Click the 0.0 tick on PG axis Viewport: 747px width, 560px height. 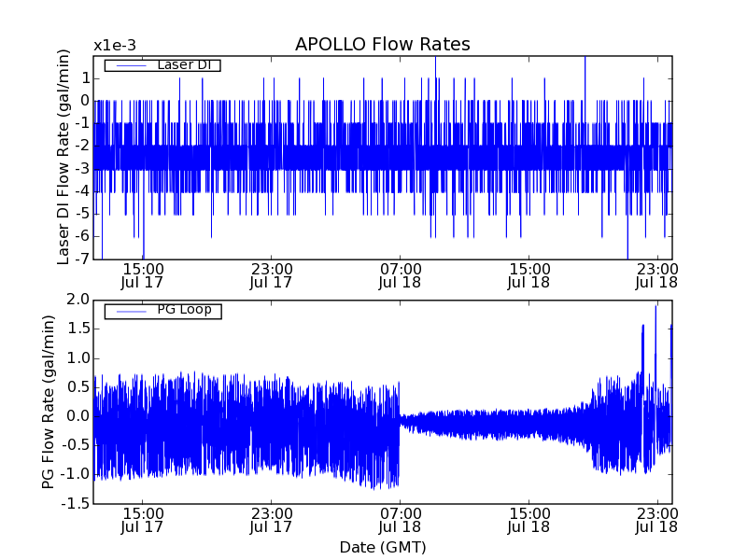click(x=78, y=416)
